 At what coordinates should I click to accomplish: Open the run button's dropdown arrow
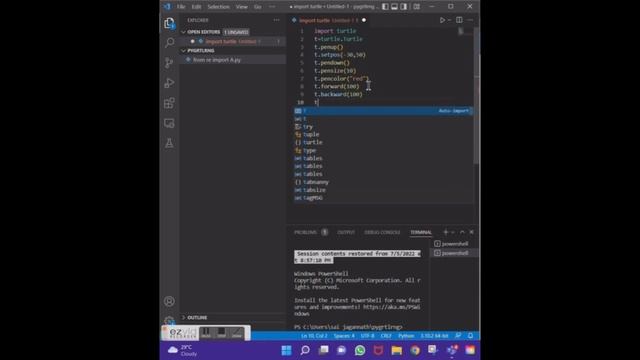coord(449,20)
